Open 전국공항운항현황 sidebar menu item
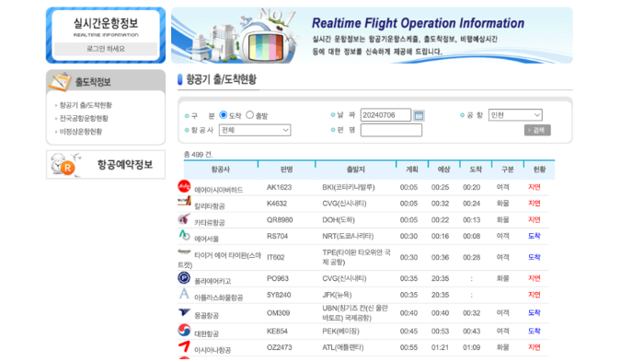The image size is (644, 362). pos(84,119)
